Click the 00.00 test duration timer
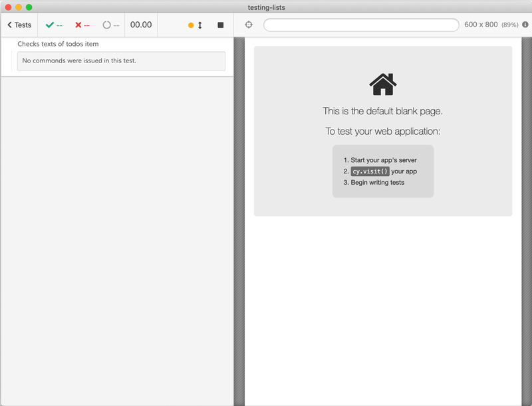532x406 pixels. tap(141, 25)
